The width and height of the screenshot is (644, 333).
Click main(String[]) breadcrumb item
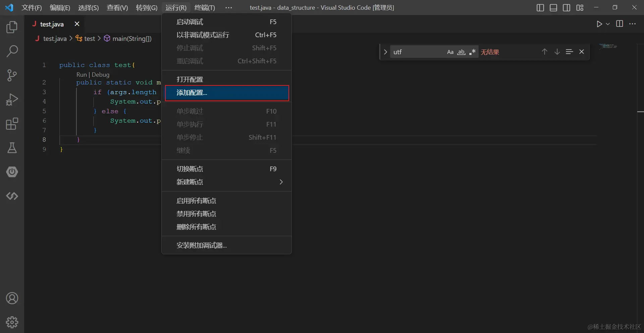click(x=132, y=39)
